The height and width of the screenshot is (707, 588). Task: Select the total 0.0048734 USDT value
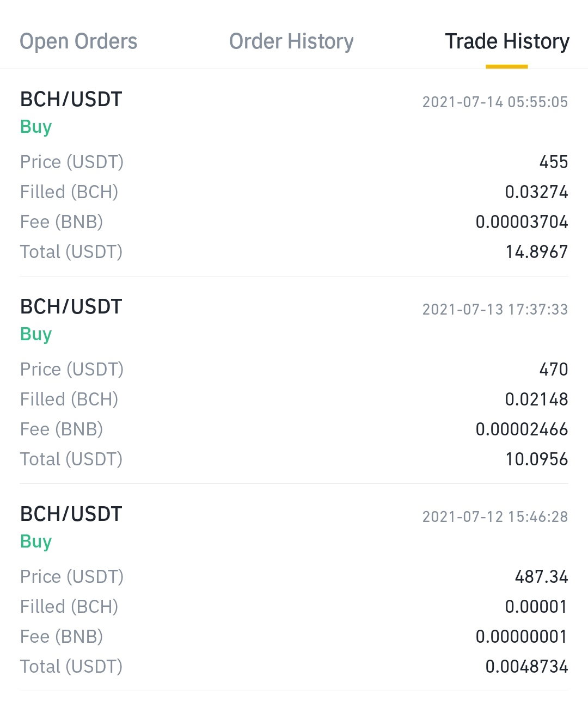(x=526, y=666)
